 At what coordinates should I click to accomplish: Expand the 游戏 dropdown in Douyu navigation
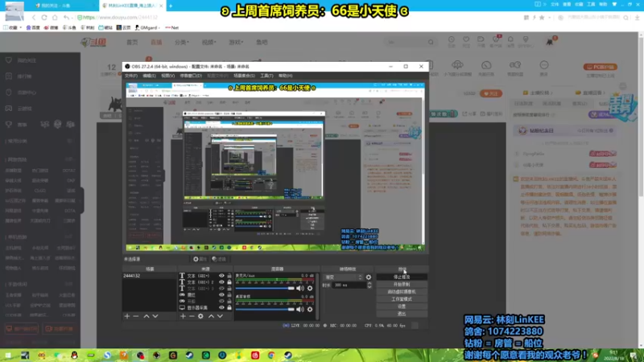coord(236,43)
